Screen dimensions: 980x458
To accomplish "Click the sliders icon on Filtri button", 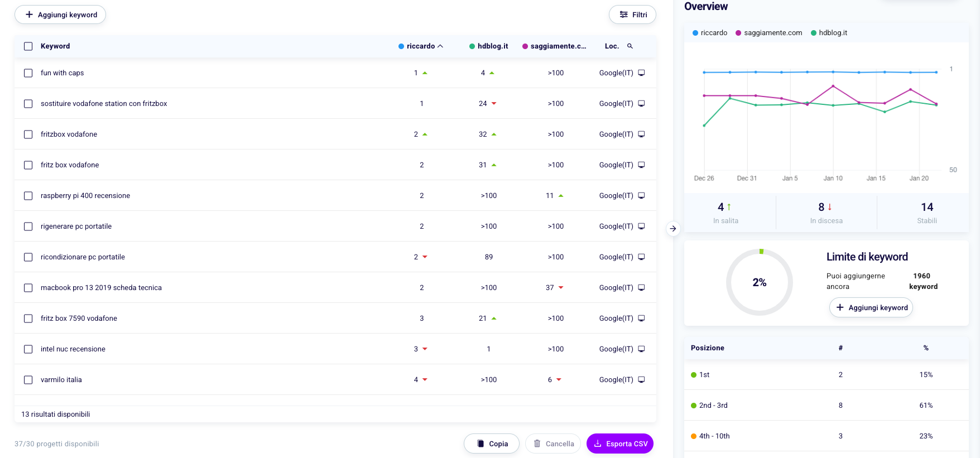I will point(623,15).
